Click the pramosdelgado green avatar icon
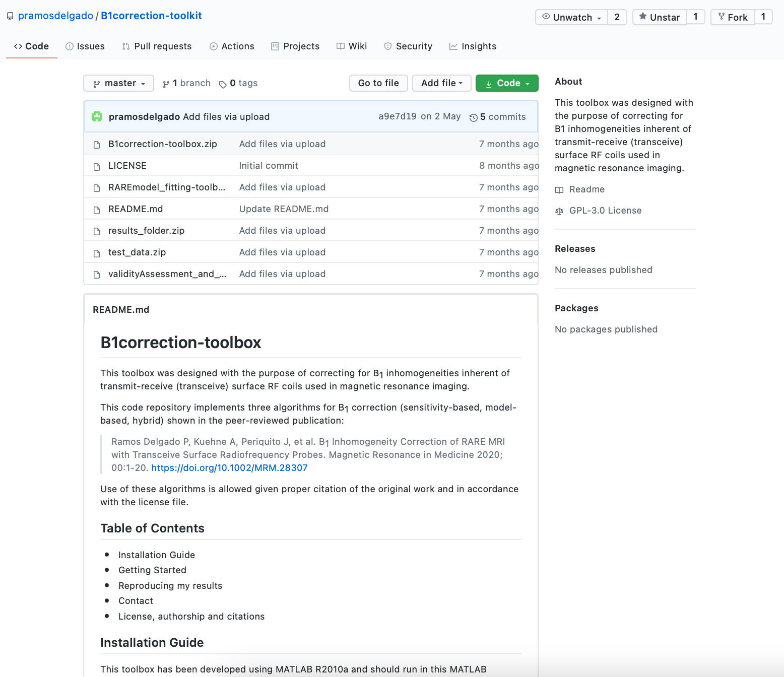The image size is (784, 677). pos(97,117)
